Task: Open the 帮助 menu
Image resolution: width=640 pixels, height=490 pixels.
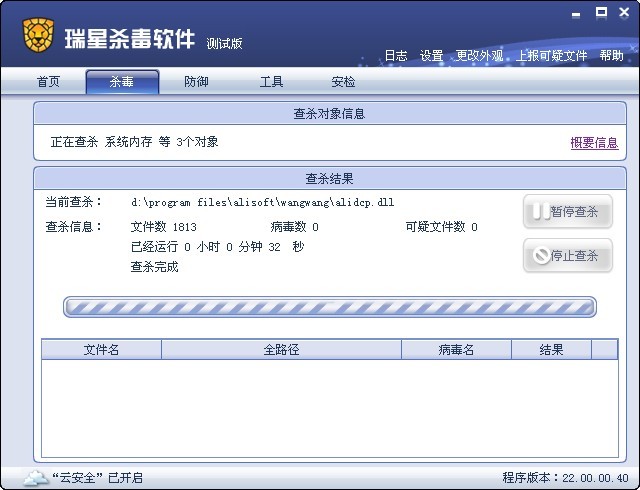Action: [611, 56]
